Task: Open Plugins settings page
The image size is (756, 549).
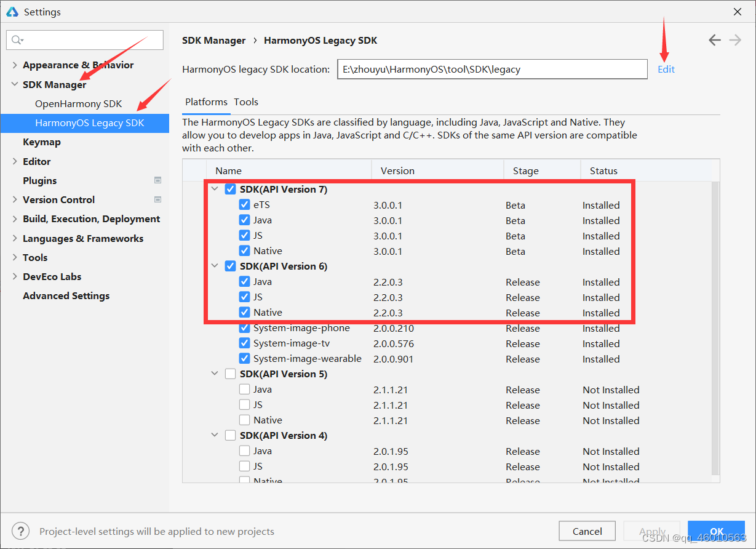Action: click(x=40, y=180)
